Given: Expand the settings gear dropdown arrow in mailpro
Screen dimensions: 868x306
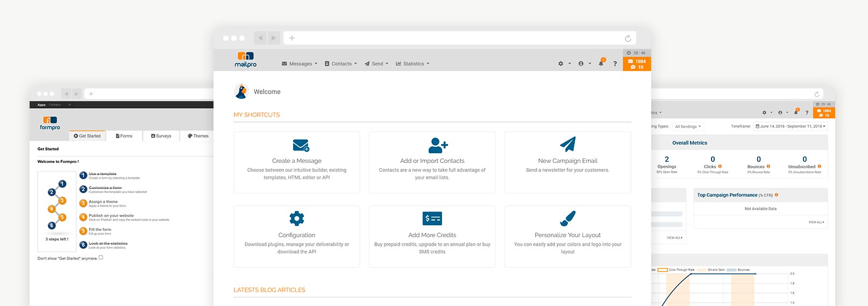Looking at the screenshot, I should 570,63.
